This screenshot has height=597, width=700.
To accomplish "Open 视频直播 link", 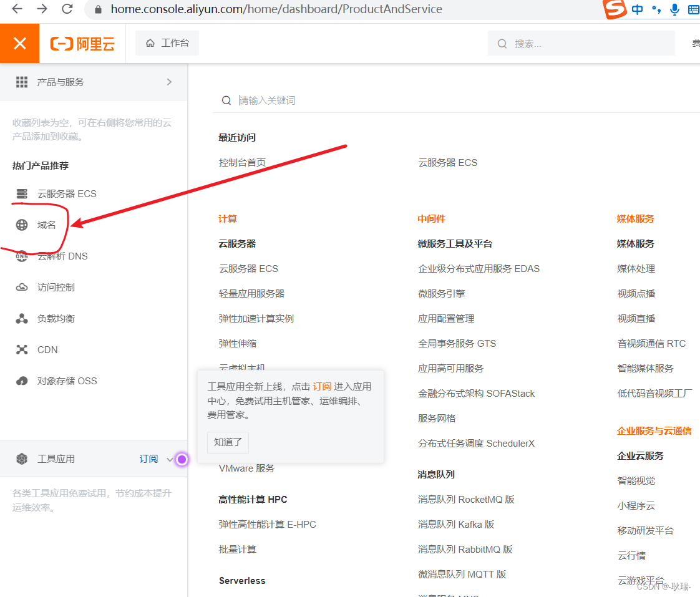I will tap(636, 319).
